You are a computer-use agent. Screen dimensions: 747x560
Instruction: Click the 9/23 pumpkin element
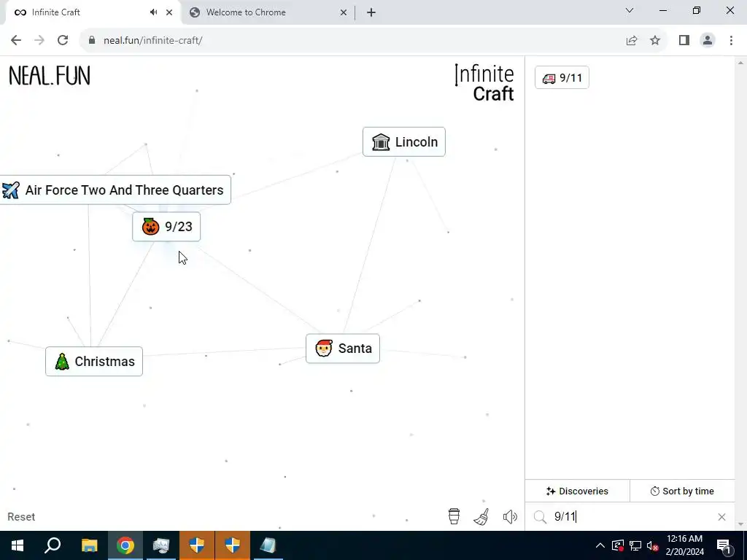tap(166, 227)
